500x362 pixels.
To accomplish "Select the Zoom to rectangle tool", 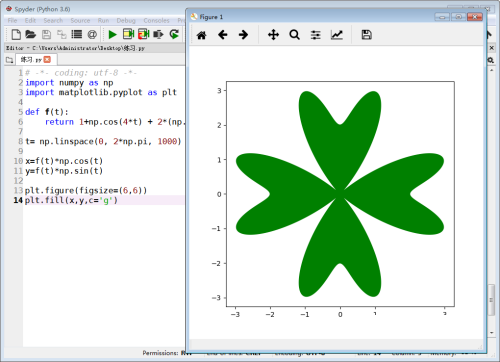I will [x=294, y=35].
